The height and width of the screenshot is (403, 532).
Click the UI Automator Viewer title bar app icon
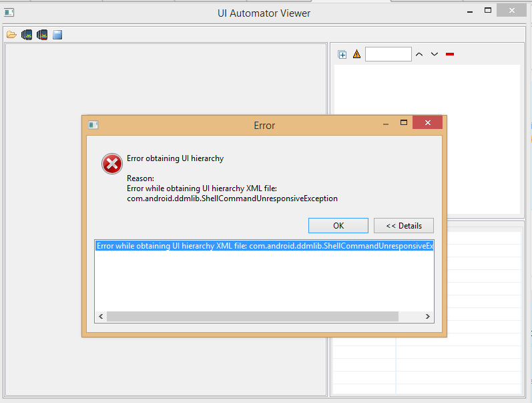click(x=9, y=13)
